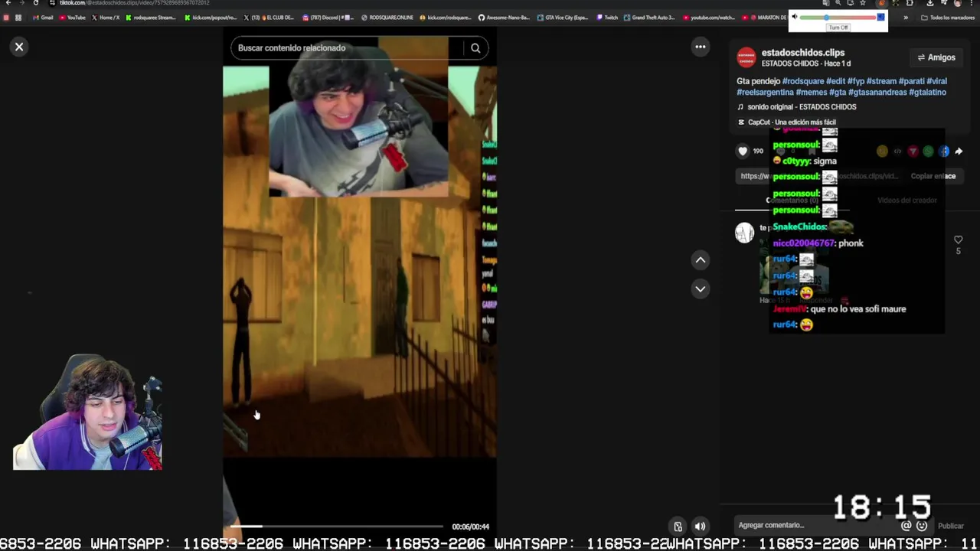Open the #memes hashtag
Image resolution: width=980 pixels, height=551 pixels.
tap(811, 93)
